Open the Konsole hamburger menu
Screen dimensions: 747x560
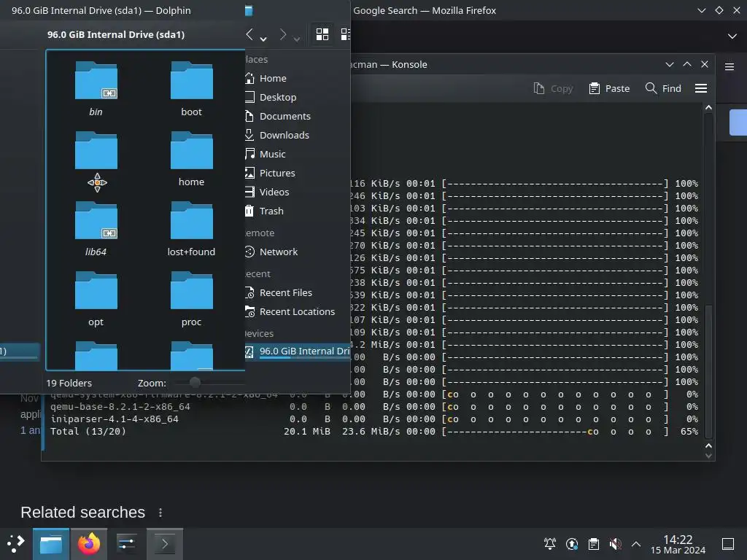click(x=701, y=88)
